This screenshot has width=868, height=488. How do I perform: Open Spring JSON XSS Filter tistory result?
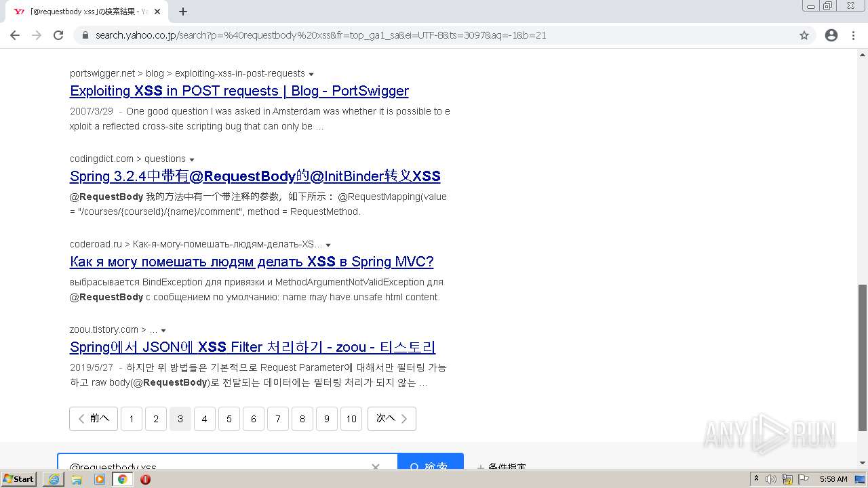point(253,347)
